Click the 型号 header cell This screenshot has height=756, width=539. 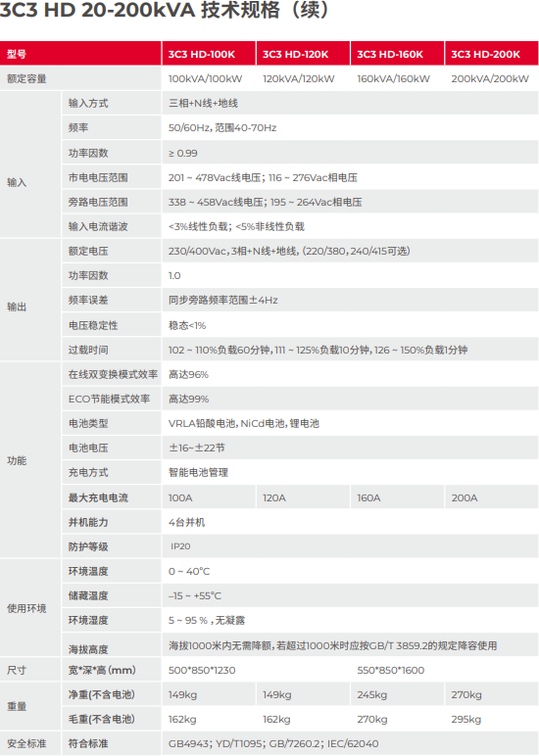[x=80, y=54]
